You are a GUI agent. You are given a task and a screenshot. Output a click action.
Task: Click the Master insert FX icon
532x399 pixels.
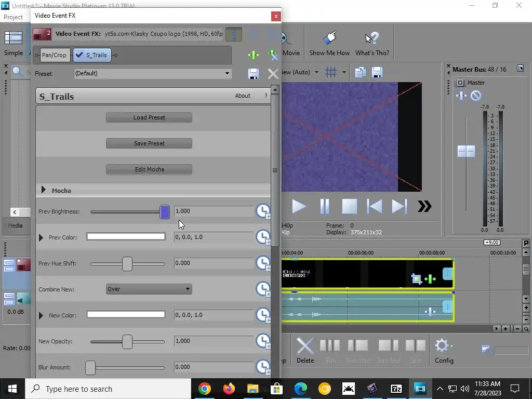pos(460,83)
